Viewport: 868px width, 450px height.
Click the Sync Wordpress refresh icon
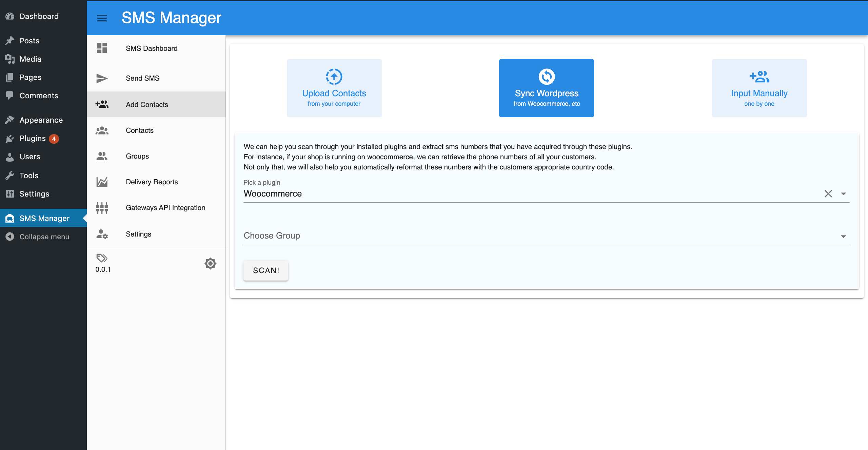(x=547, y=77)
